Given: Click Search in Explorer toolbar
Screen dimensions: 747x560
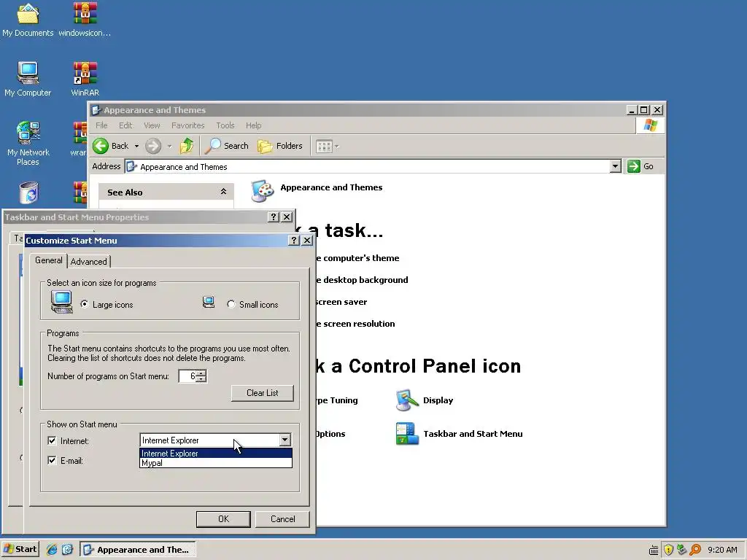Looking at the screenshot, I should coord(227,146).
